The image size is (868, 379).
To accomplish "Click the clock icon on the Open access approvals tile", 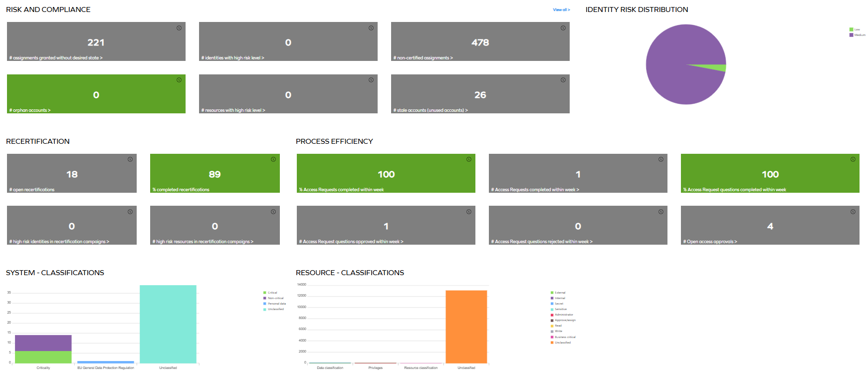I will coord(853,212).
